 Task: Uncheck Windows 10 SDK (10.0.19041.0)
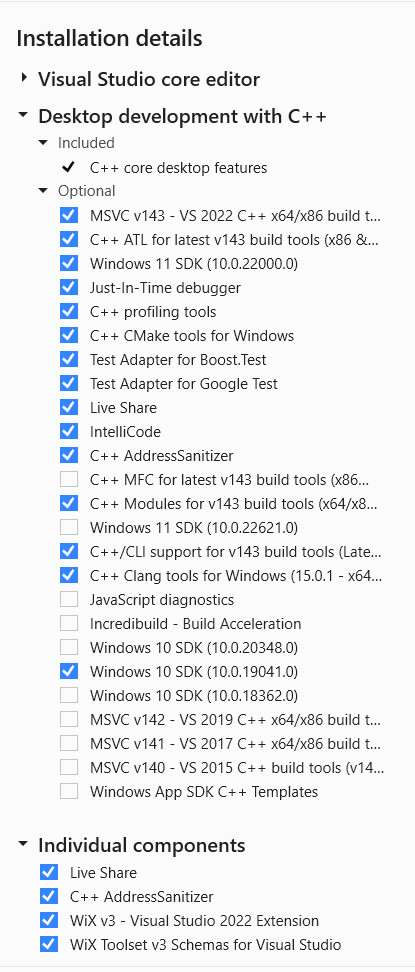click(x=69, y=671)
